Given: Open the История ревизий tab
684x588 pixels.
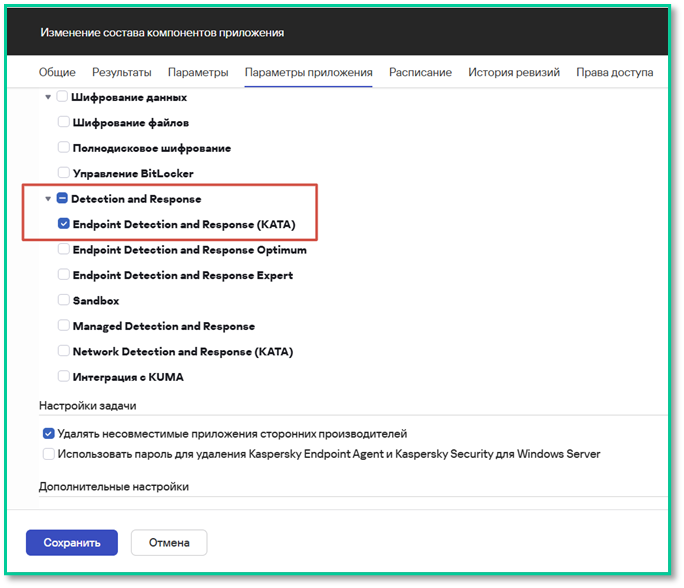Looking at the screenshot, I should [514, 72].
